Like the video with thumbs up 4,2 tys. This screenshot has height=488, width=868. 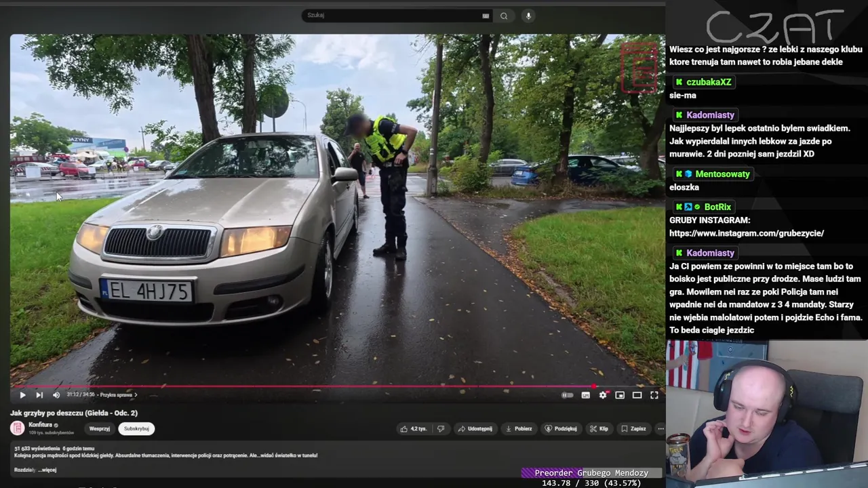coord(414,428)
